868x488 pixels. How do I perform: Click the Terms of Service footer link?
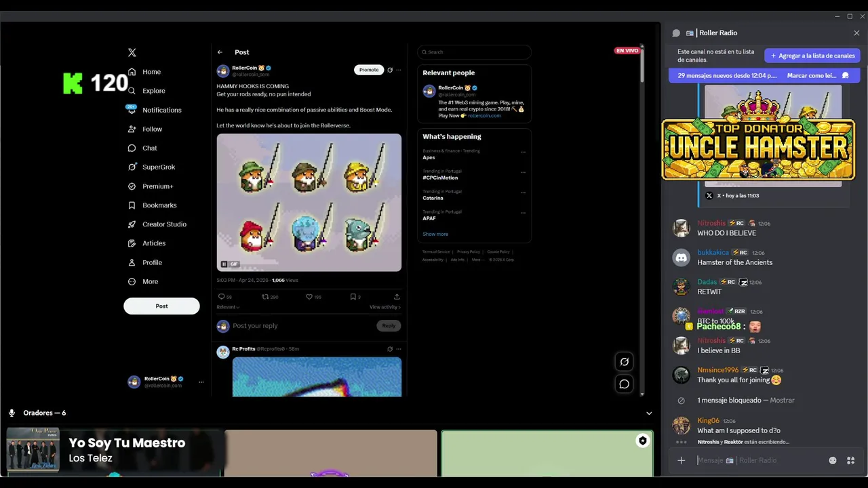436,251
